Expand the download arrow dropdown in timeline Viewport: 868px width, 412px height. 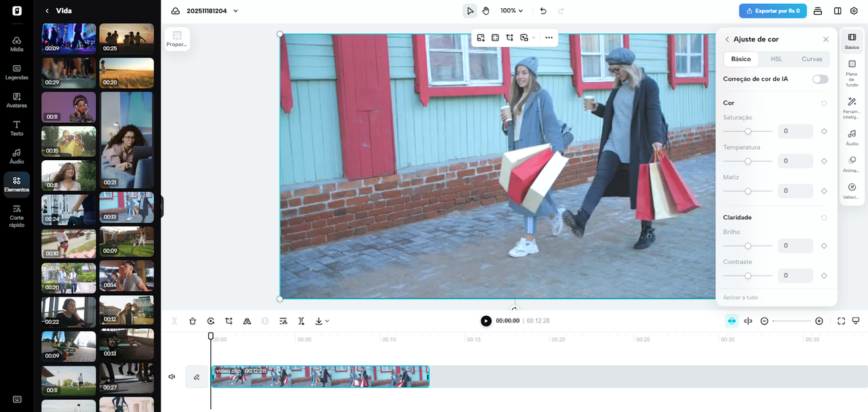322,321
